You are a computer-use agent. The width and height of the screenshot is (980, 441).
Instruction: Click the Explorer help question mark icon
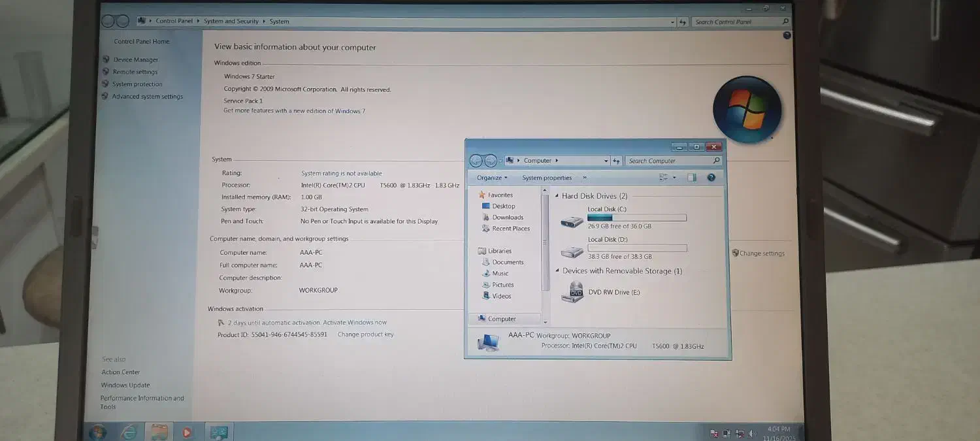pos(711,178)
